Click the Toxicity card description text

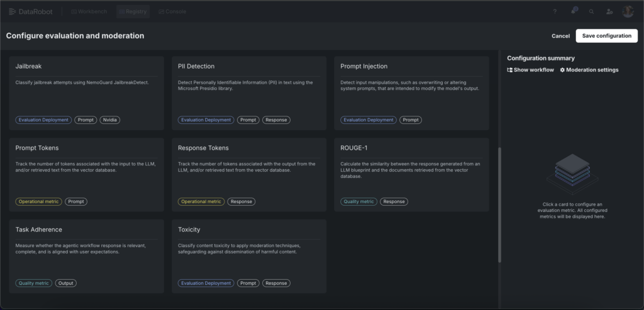(x=239, y=249)
